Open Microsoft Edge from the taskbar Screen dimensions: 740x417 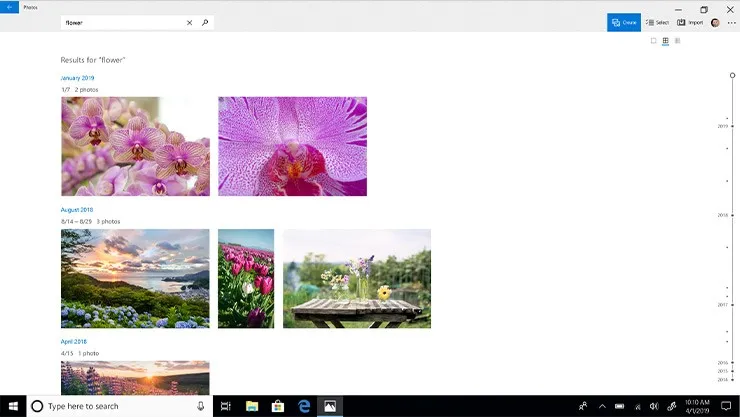[x=303, y=406]
